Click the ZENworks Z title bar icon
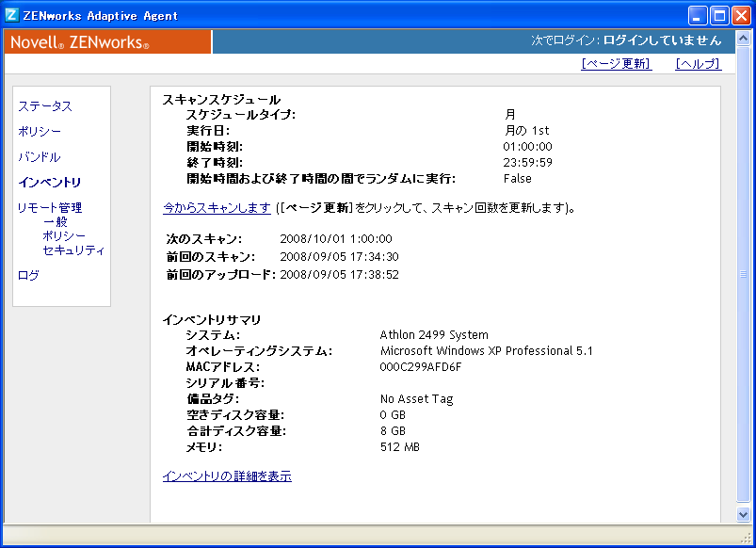The image size is (756, 548). pyautogui.click(x=11, y=15)
